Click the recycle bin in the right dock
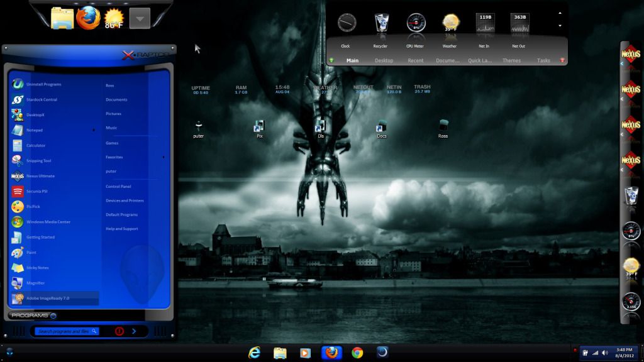The width and height of the screenshot is (644, 362). click(631, 195)
